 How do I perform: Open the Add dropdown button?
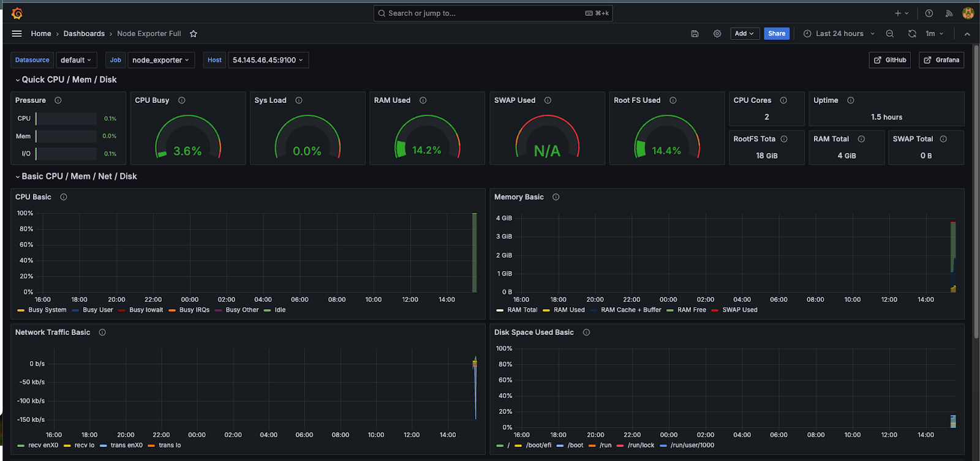744,34
